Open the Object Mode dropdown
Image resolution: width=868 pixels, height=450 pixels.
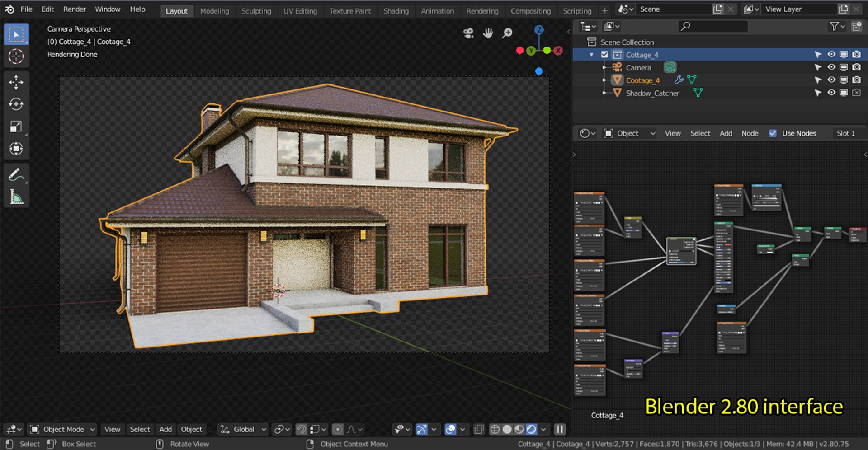point(62,429)
